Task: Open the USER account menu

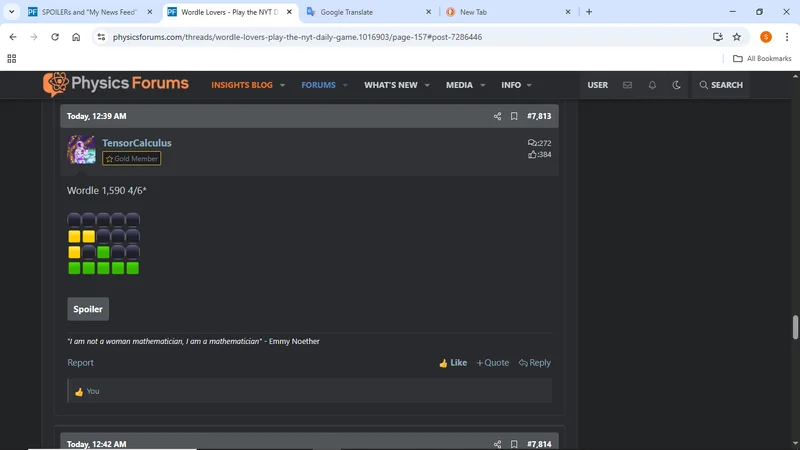Action: click(597, 85)
